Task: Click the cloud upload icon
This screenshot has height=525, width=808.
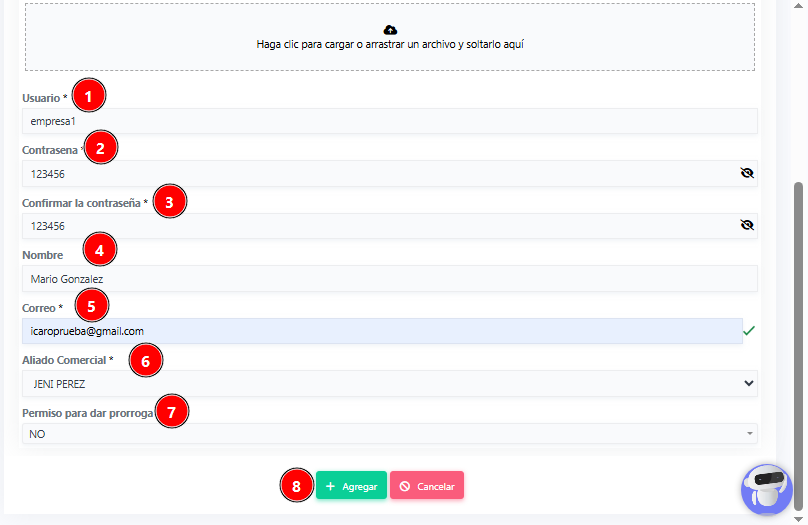Action: (390, 31)
